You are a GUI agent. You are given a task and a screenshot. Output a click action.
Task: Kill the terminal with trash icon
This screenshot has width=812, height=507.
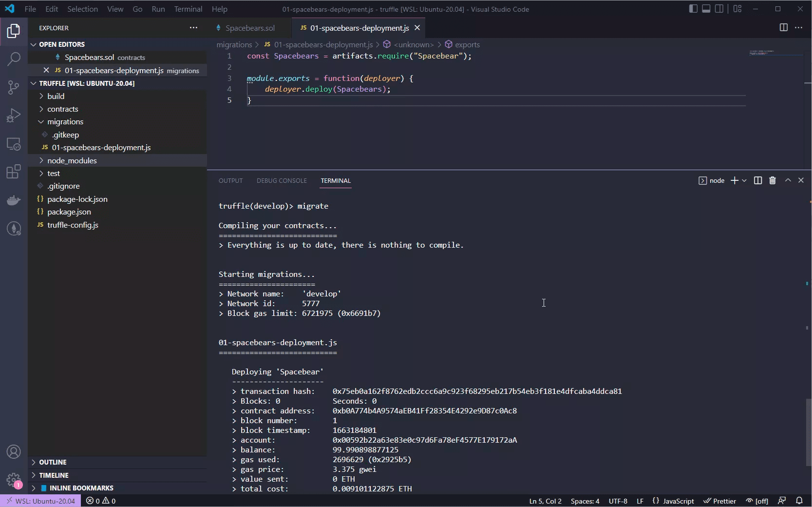point(773,180)
